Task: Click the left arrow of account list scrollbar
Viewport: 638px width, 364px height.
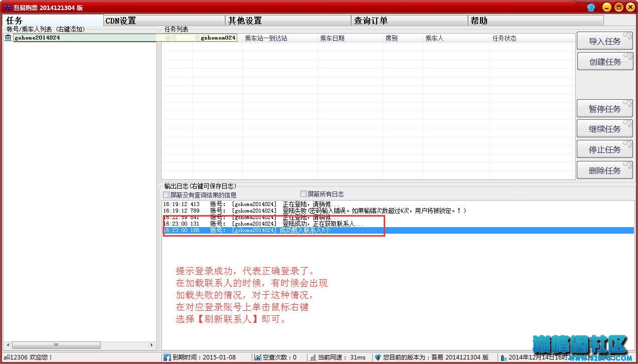Action: click(8, 345)
